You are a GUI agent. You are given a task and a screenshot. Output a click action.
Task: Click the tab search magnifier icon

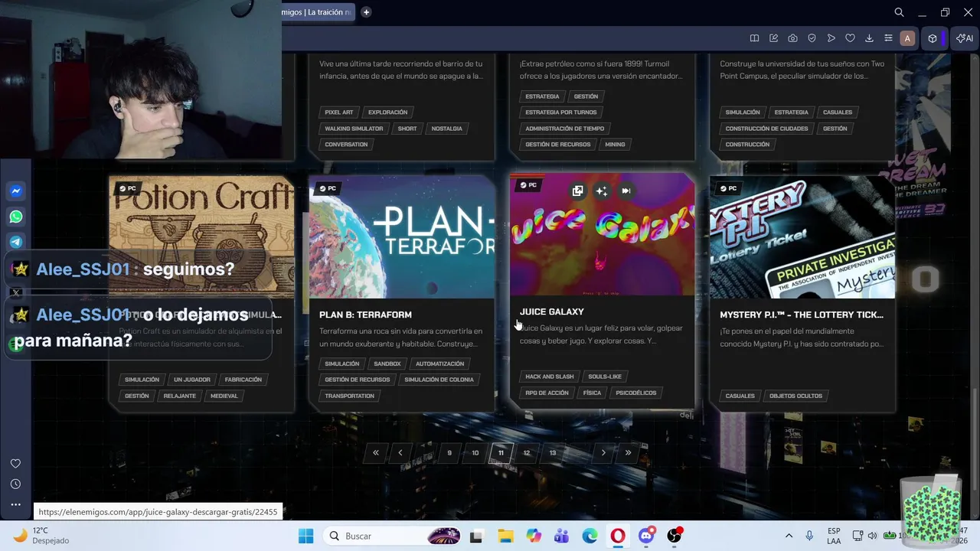pos(900,12)
